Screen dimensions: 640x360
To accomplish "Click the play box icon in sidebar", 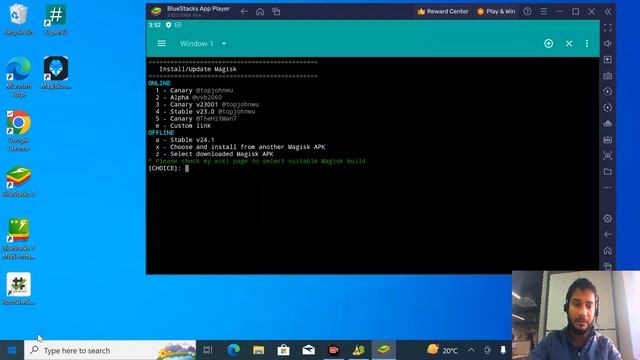I will click(x=608, y=60).
